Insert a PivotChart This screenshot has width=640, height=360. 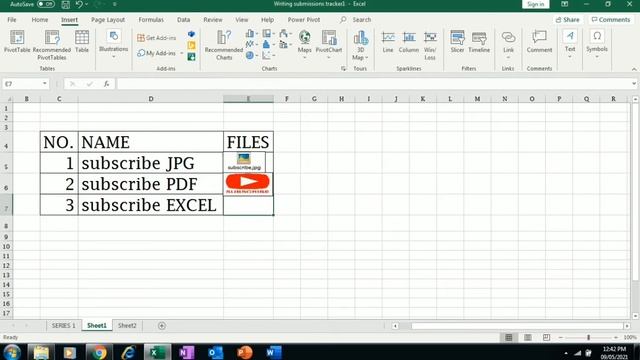point(329,44)
